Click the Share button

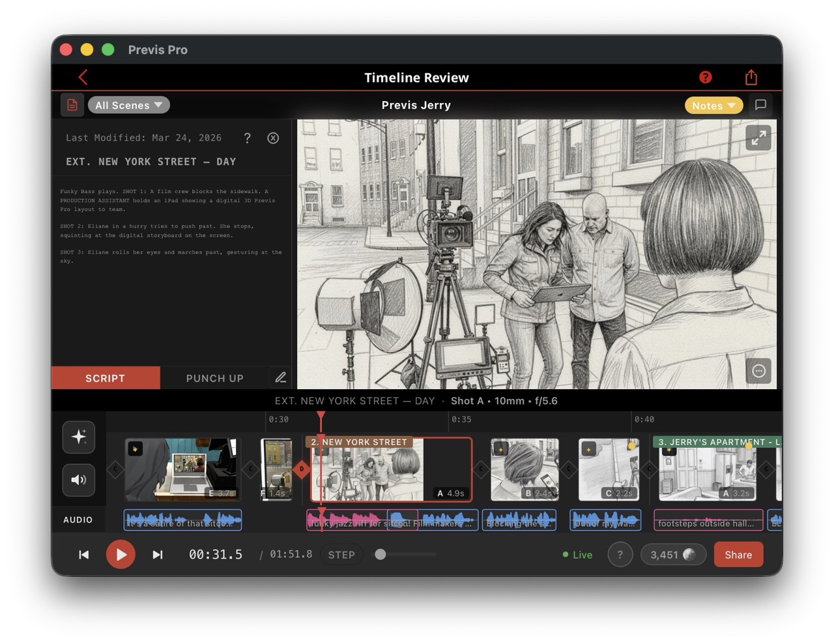coord(738,555)
